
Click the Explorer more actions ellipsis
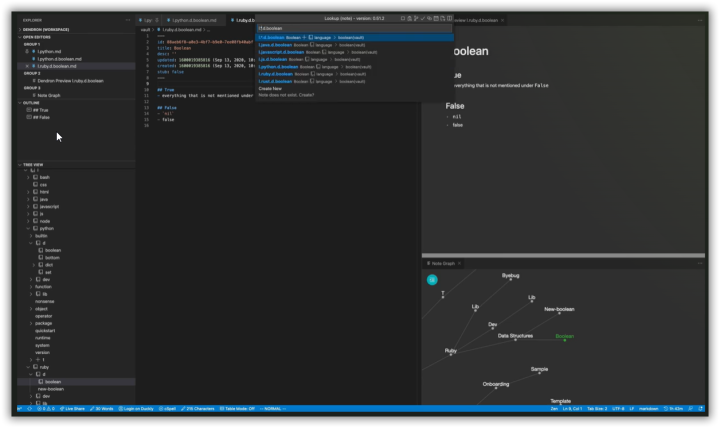128,20
